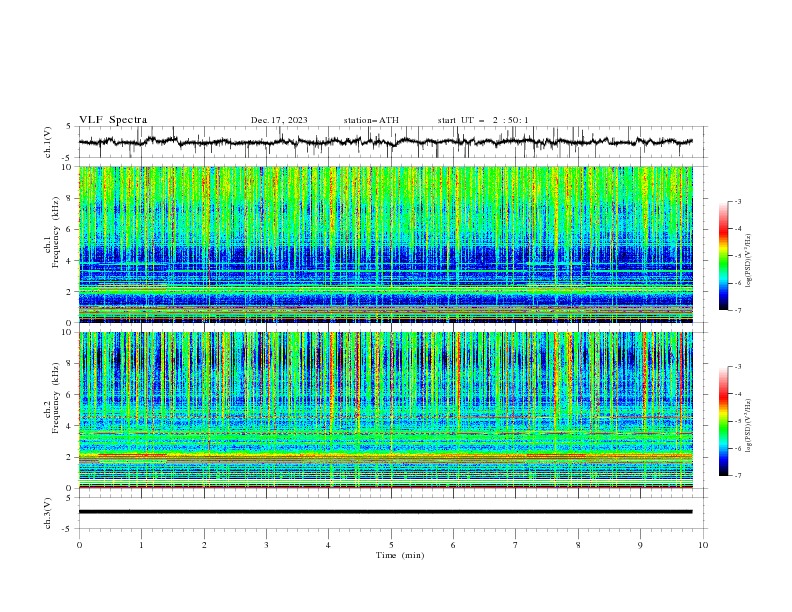This screenshot has width=792, height=612.
Task: Click the time axis tick label "2"
Action: click(204, 545)
